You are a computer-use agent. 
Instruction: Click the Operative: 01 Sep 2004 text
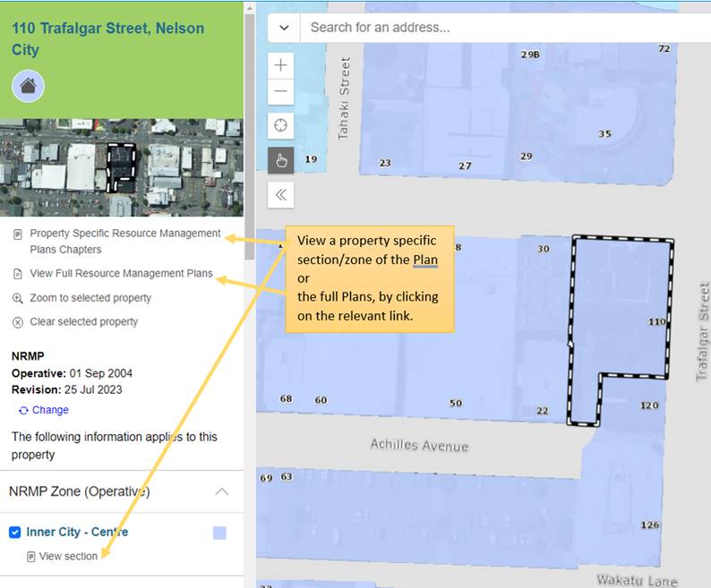[73, 373]
